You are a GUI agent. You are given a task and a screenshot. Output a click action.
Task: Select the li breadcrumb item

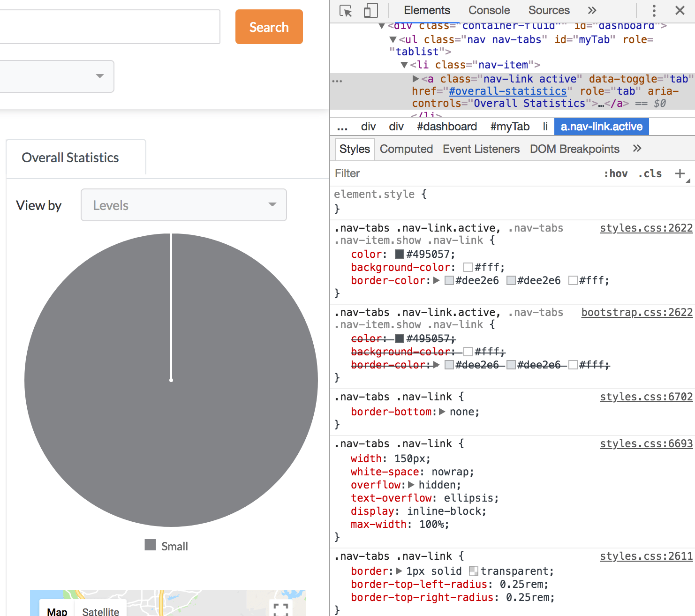(x=545, y=127)
